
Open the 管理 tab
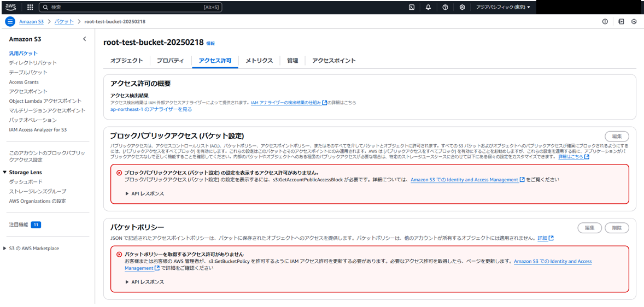[x=292, y=60]
